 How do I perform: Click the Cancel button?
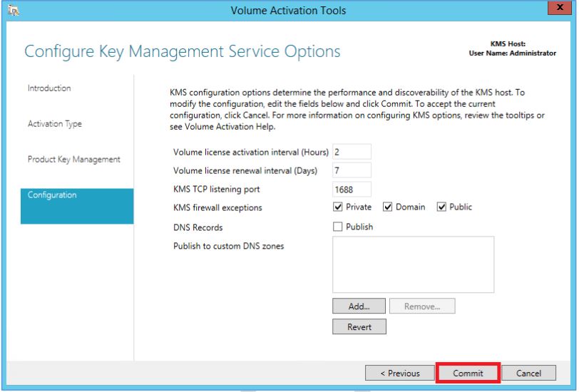pos(528,373)
